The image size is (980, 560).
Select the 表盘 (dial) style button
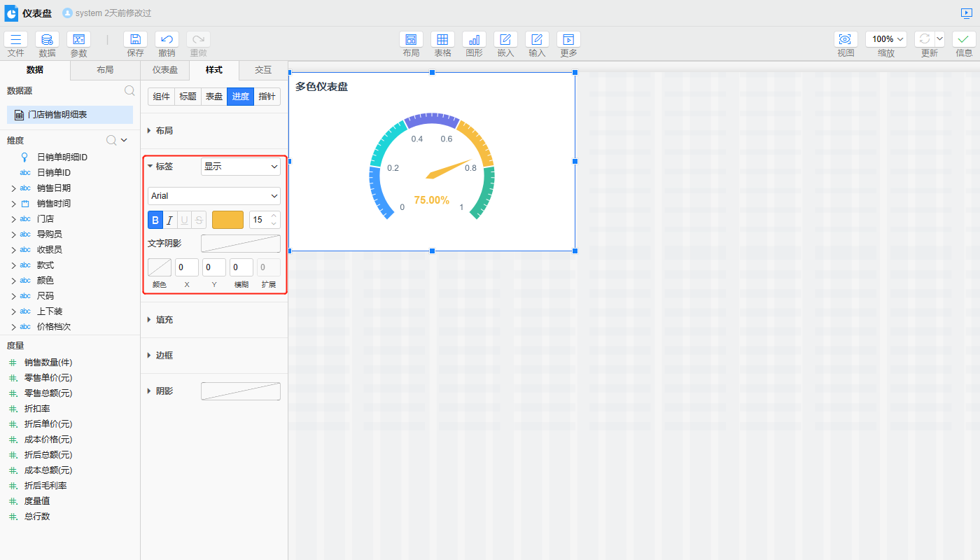pyautogui.click(x=213, y=97)
